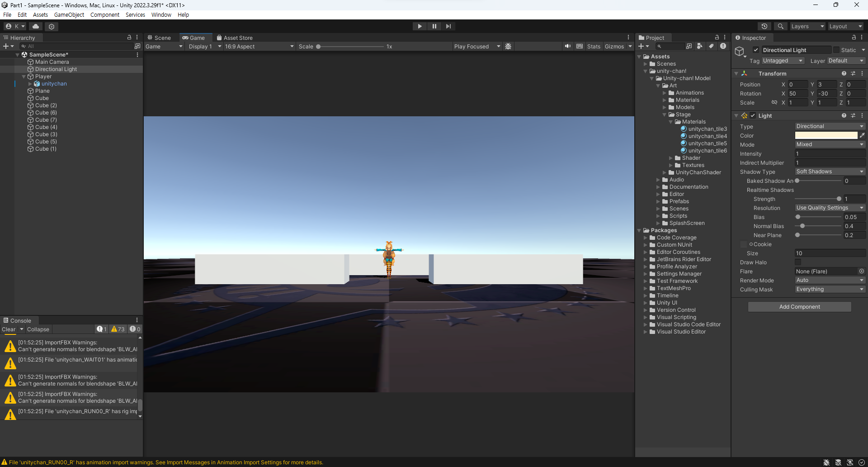Click the Pause button
The image size is (868, 467).
click(434, 26)
